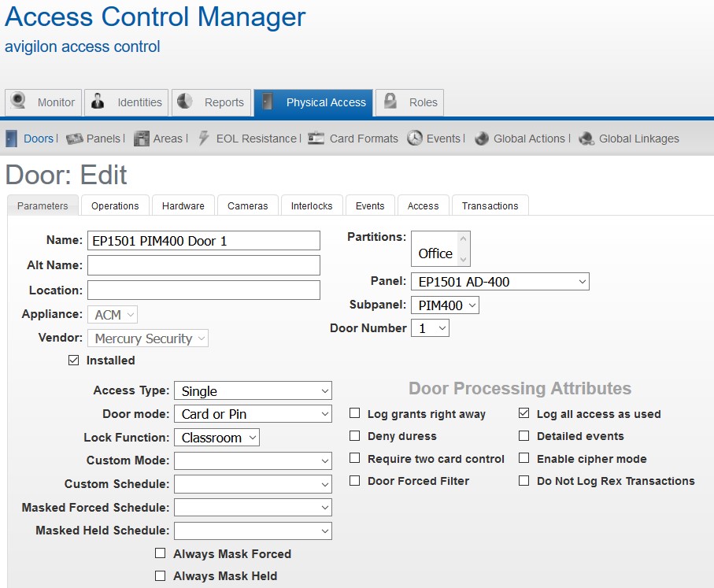This screenshot has width=714, height=588.
Task: Click inside the Name input field
Action: 203,240
